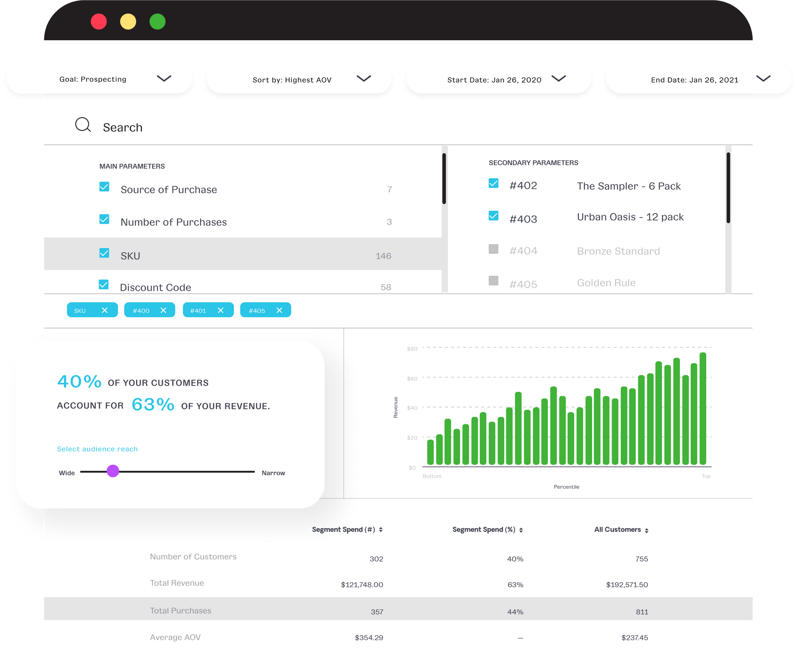
Task: Click the main parameters list scrollbar
Action: [444, 178]
